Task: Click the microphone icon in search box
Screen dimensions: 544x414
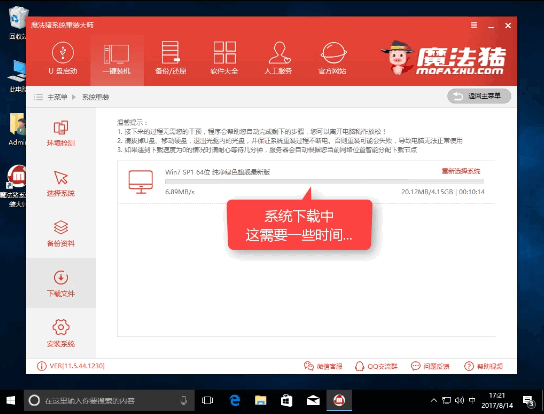Action: tap(184, 401)
